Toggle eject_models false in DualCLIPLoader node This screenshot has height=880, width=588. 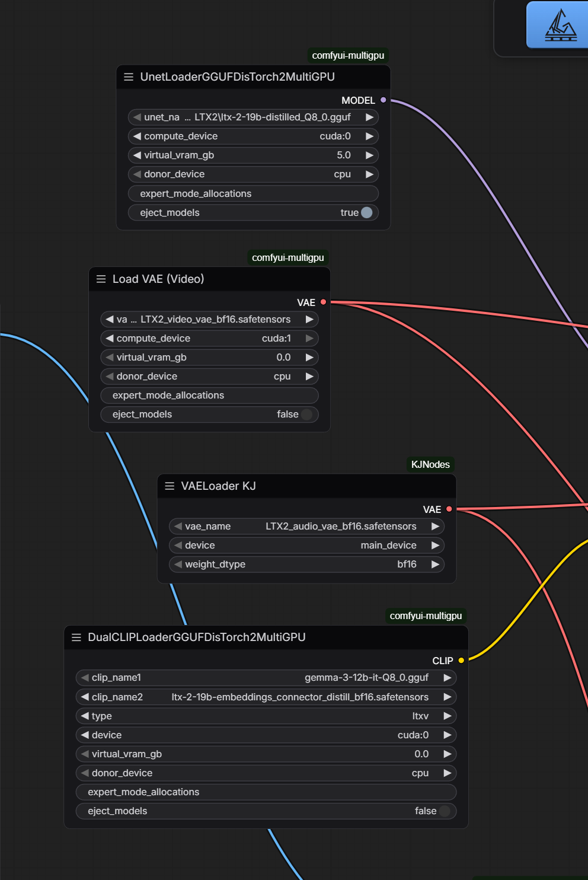tap(445, 811)
